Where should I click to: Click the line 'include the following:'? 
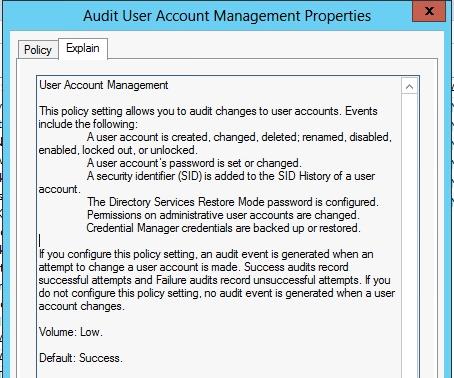coord(88,124)
